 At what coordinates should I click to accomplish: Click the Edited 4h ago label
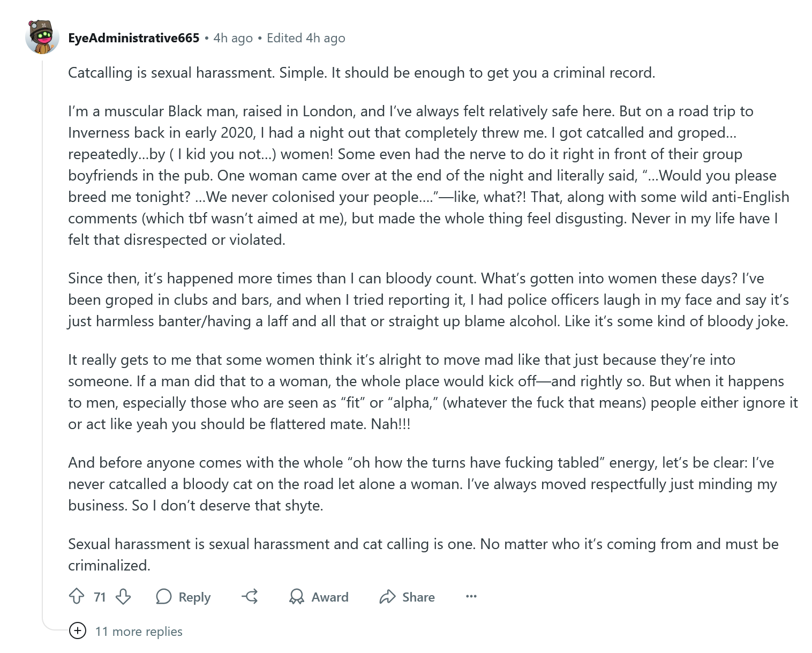pos(306,38)
